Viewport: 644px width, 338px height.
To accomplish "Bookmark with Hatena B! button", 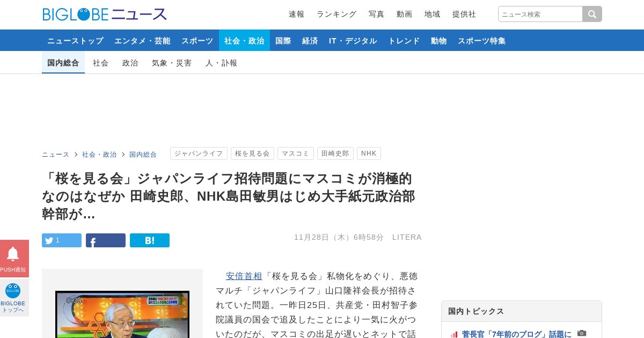I will 150,240.
